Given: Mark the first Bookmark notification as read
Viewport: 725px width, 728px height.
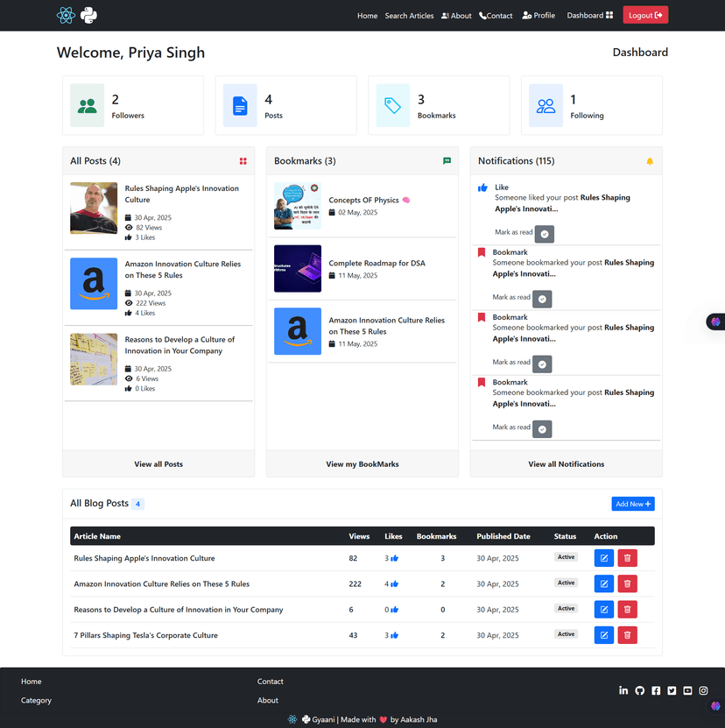Looking at the screenshot, I should click(542, 299).
